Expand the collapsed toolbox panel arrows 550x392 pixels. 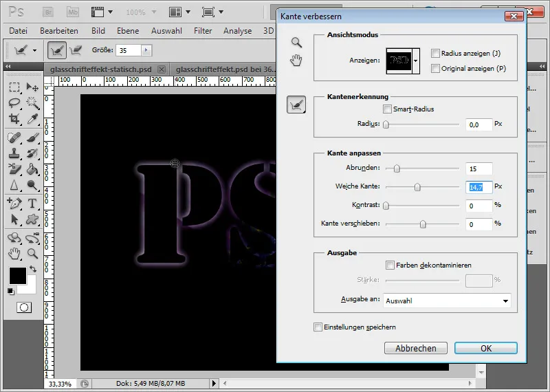8,66
